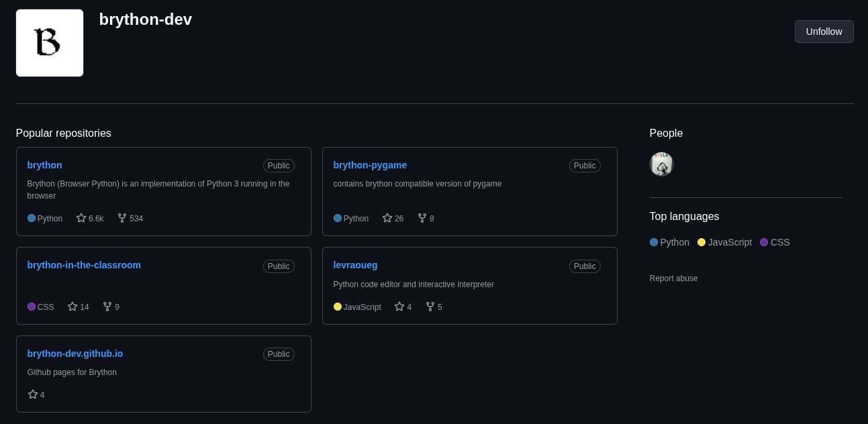Open the brython-pygame repository
This screenshot has height=424, width=868.
click(x=370, y=165)
